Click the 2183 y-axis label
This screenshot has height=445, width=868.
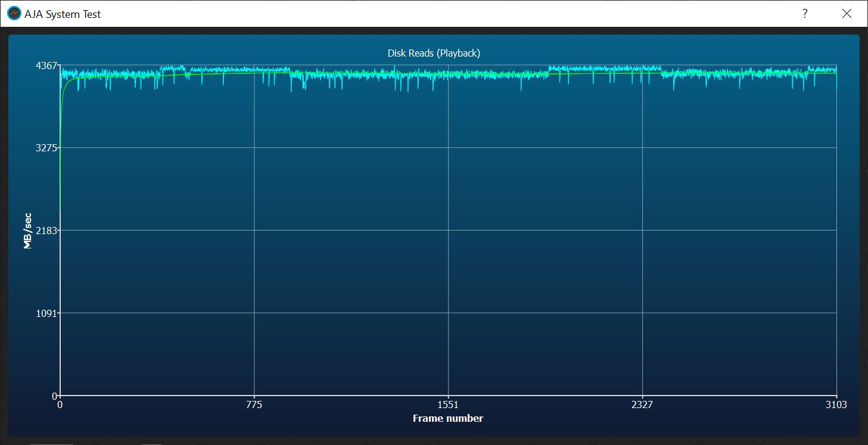point(47,230)
